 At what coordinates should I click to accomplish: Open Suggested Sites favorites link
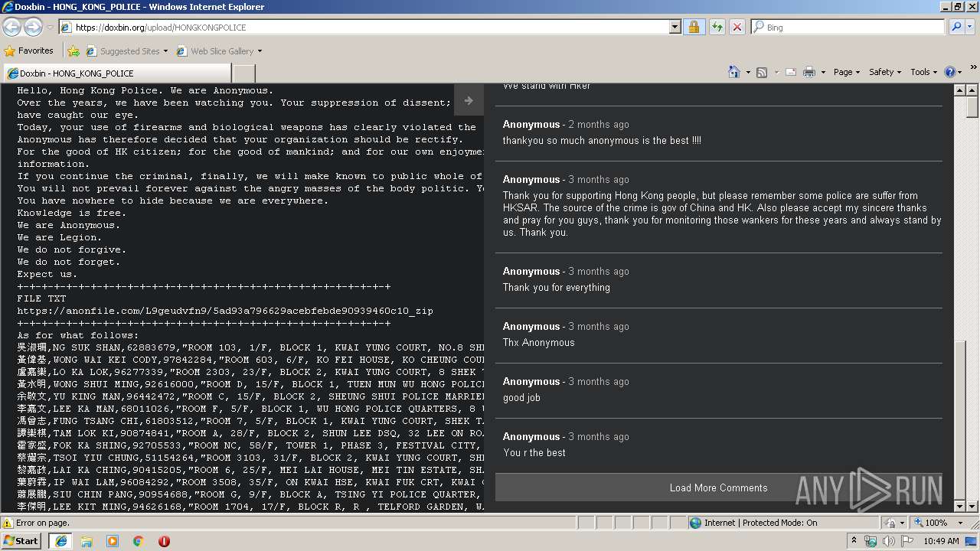[126, 51]
